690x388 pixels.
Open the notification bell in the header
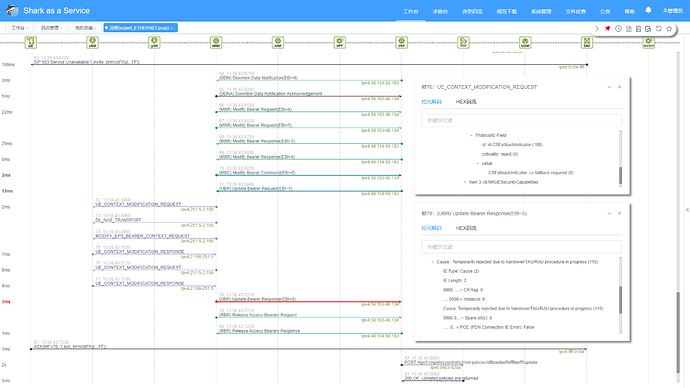coord(648,10)
